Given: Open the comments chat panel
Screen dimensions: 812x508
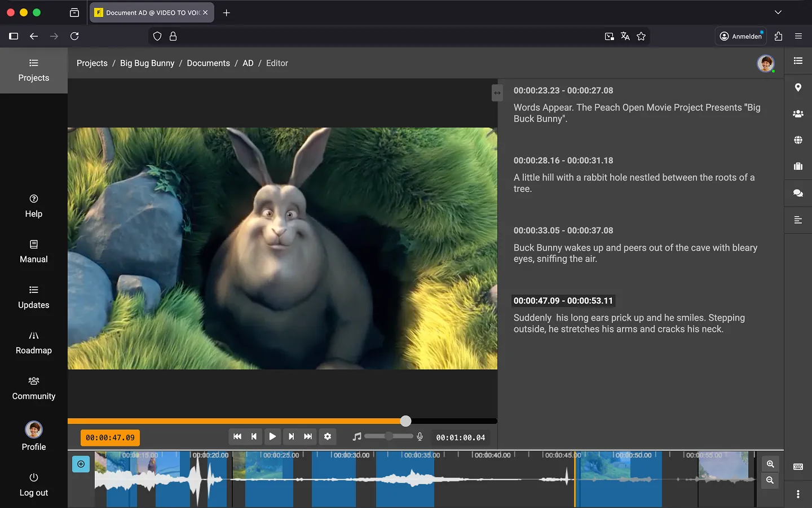Looking at the screenshot, I should pyautogui.click(x=798, y=193).
